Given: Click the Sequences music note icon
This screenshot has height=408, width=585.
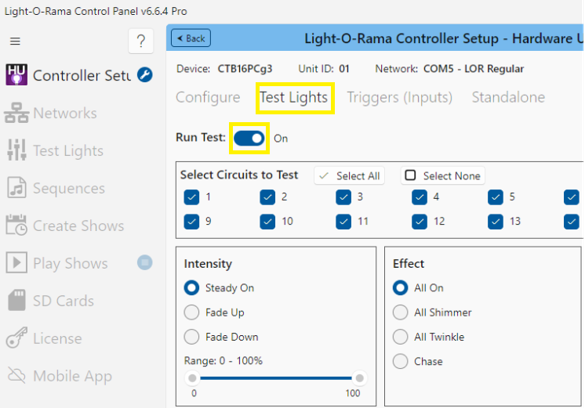Looking at the screenshot, I should click(x=16, y=188).
